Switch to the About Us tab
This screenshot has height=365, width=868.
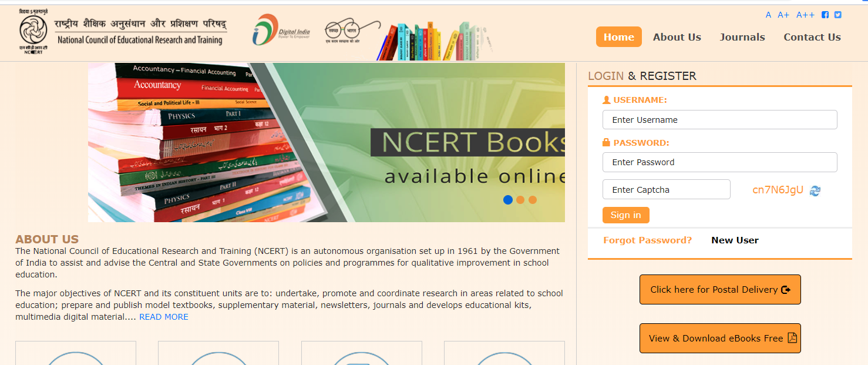tap(677, 36)
